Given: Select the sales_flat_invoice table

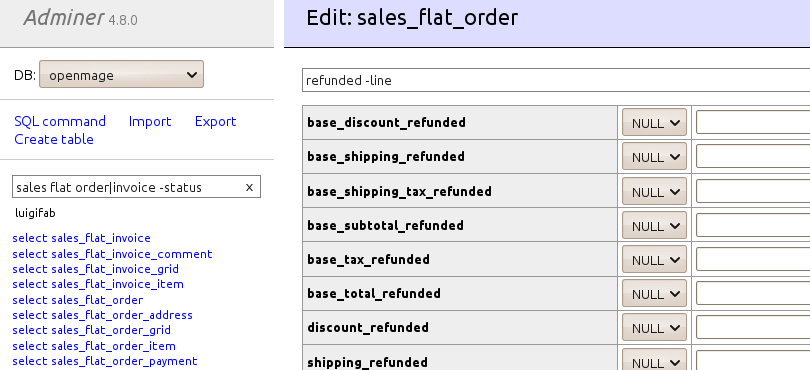Looking at the screenshot, I should 81,238.
